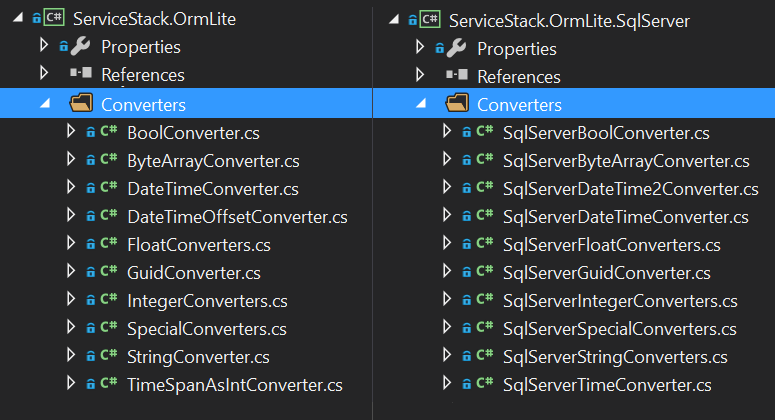Click the References icon in ServiceStack.OrmLite.SqlServer
This screenshot has height=420, width=775.
click(457, 75)
